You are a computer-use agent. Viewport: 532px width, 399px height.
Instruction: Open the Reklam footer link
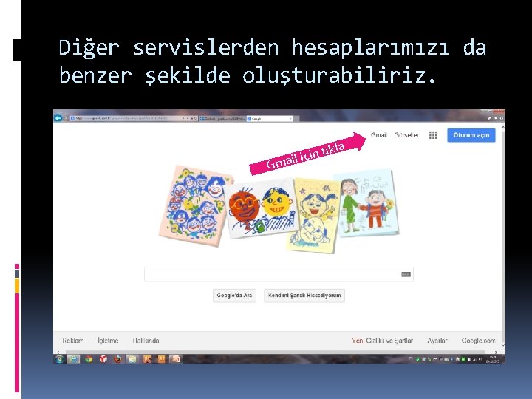point(73,341)
